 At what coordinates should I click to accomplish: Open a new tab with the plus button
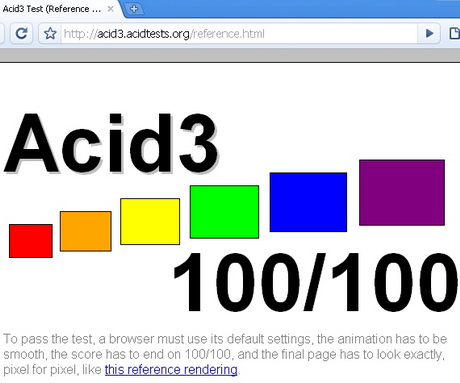[x=134, y=9]
